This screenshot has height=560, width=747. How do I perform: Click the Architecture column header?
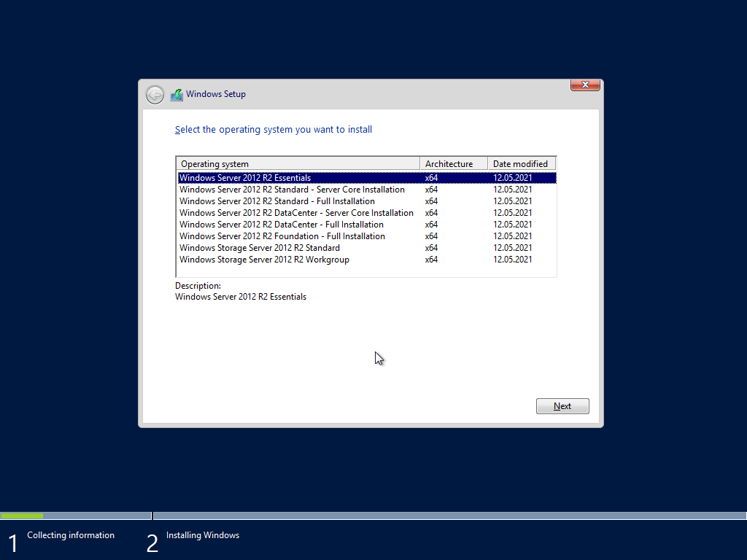pyautogui.click(x=454, y=164)
